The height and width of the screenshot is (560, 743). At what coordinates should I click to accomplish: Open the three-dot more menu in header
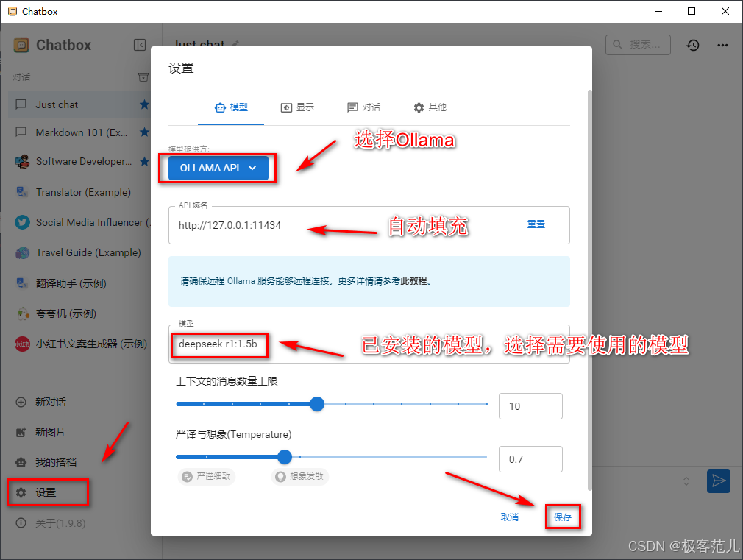point(722,45)
